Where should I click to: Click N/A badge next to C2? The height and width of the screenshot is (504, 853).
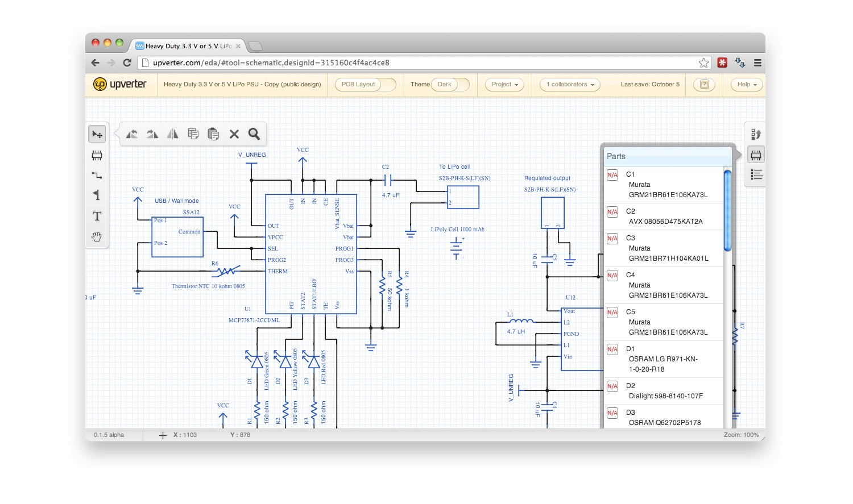pos(612,212)
